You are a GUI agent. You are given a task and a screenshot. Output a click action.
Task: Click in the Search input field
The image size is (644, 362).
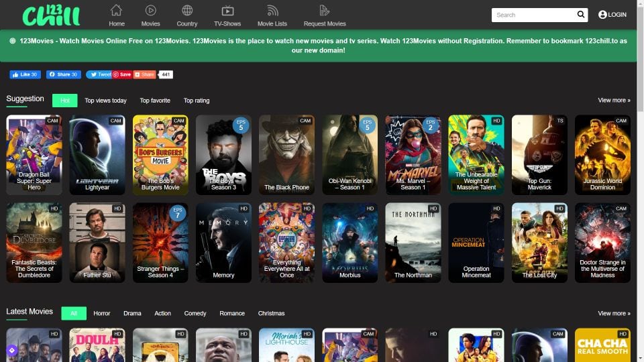(x=533, y=15)
